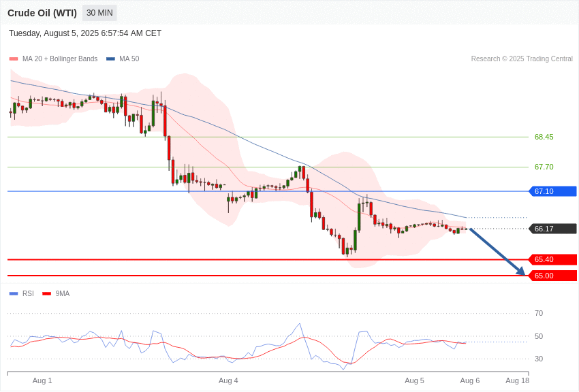
Task: Click the red 65.40 support price tag
Action: click(x=553, y=259)
